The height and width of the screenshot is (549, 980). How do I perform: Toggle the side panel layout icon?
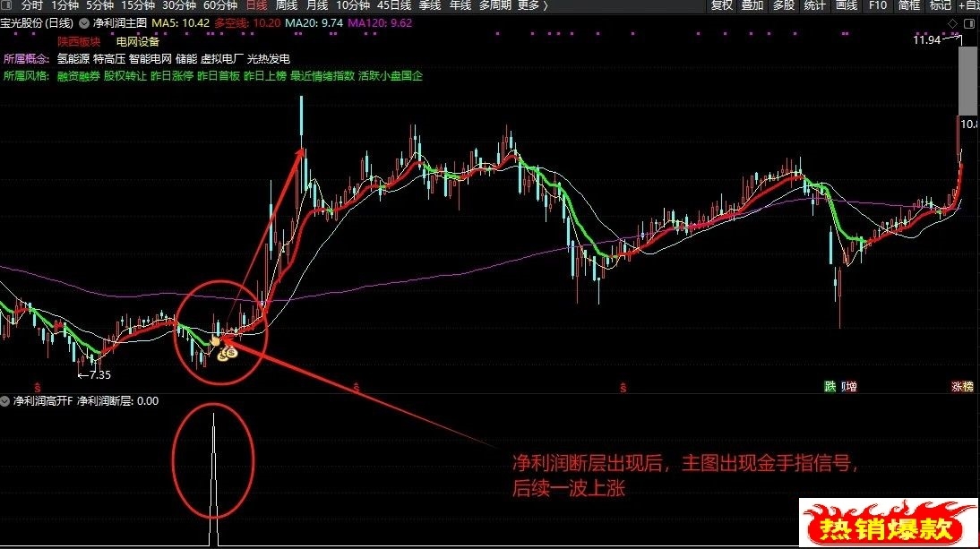tap(968, 24)
